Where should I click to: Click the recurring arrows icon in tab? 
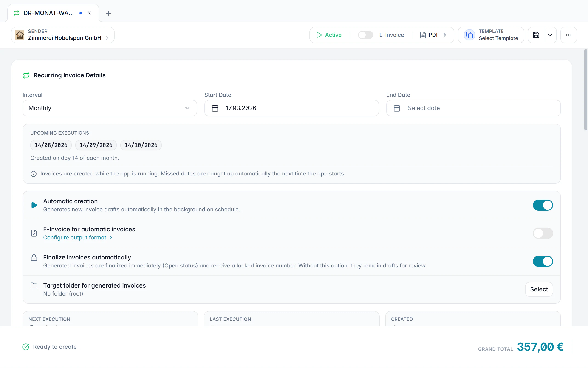click(x=17, y=13)
